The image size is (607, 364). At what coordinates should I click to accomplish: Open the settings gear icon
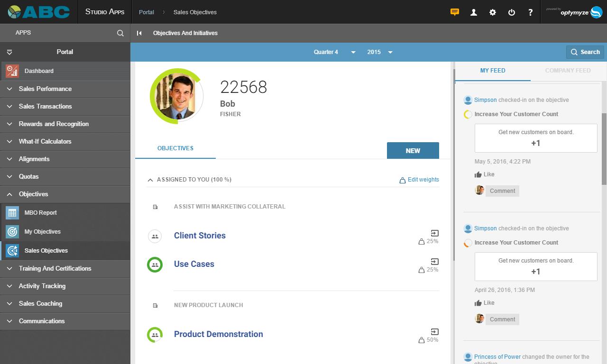point(492,12)
